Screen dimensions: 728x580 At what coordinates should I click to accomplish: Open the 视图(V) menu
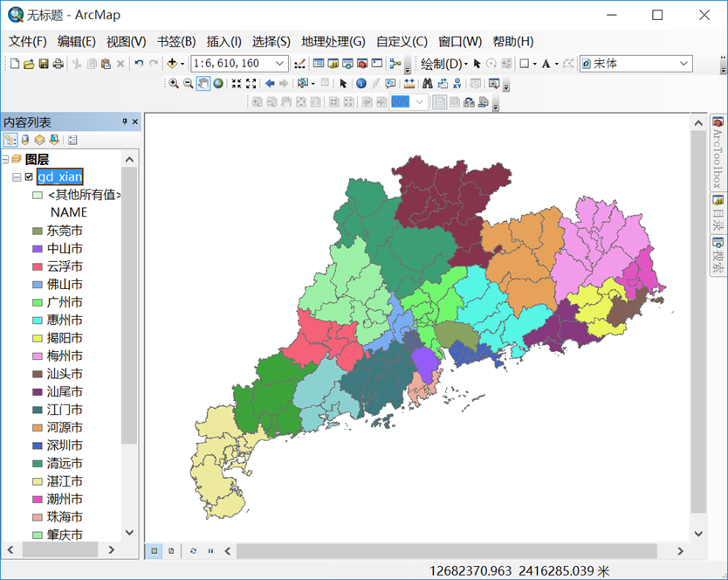[x=126, y=41]
